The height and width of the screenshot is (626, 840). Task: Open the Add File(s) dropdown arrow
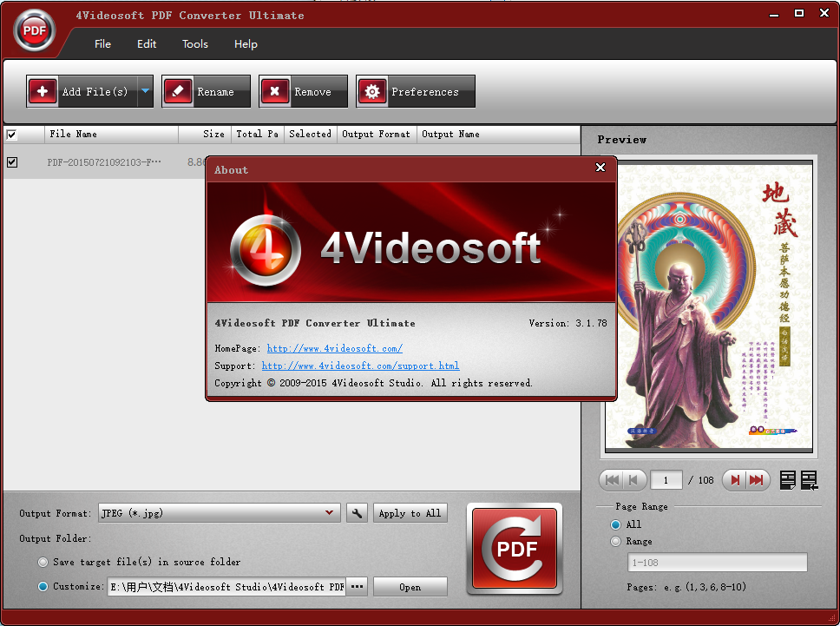[x=145, y=91]
